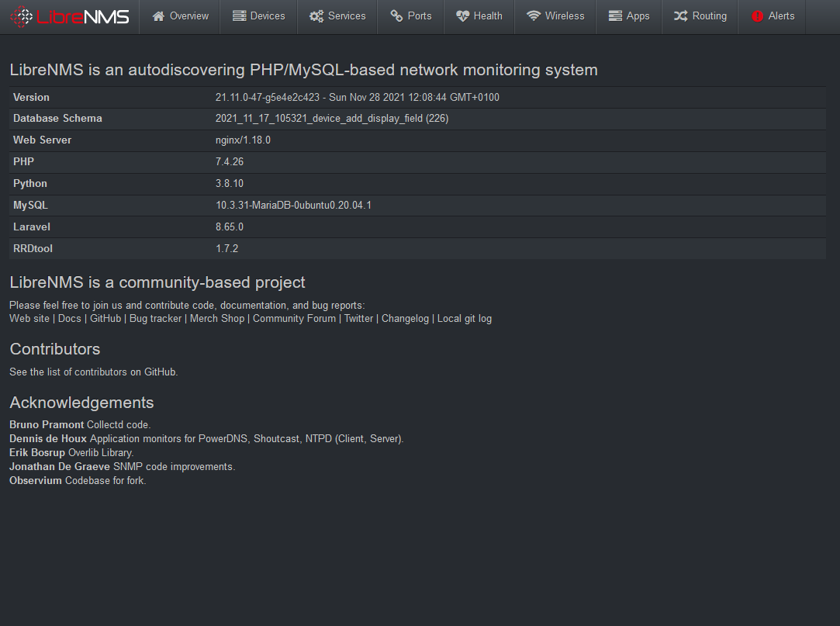Click the Python row label
This screenshot has width=840, height=626.
click(30, 183)
